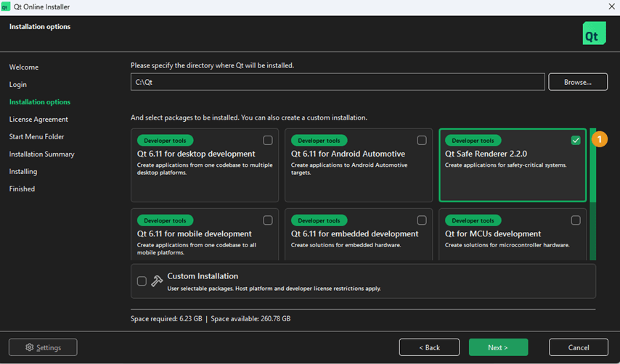The height and width of the screenshot is (364, 620).
Task: Proceed with the Next > button
Action: pyautogui.click(x=498, y=347)
